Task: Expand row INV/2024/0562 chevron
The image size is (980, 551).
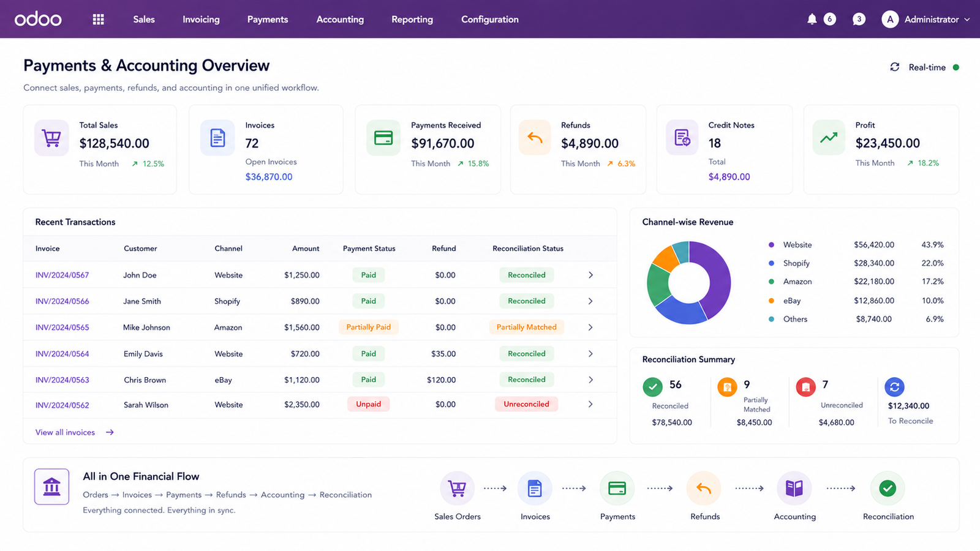Action: pyautogui.click(x=590, y=404)
